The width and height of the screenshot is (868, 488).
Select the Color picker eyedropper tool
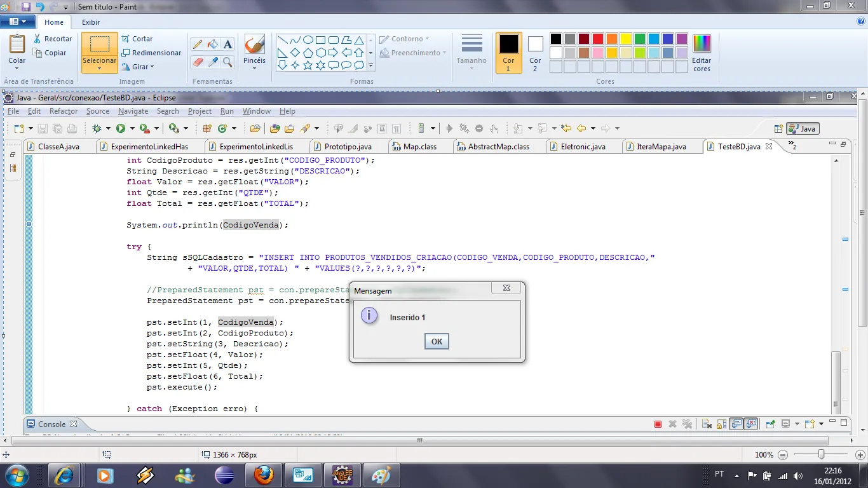click(213, 62)
